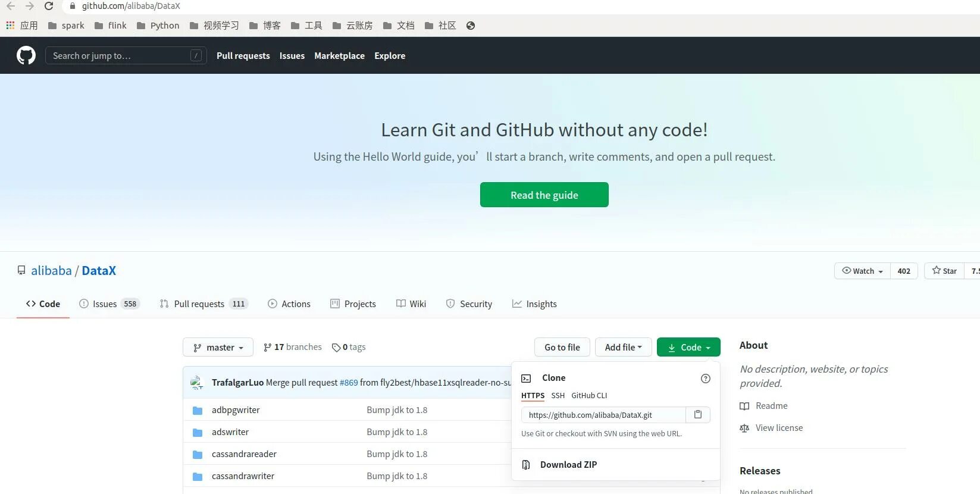980x494 pixels.
Task: Copy clone URL with clipboard icon
Action: coord(698,415)
